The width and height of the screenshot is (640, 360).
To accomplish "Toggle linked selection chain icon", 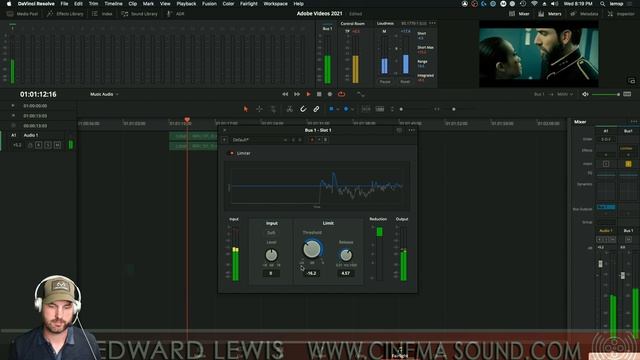I will coord(316,109).
